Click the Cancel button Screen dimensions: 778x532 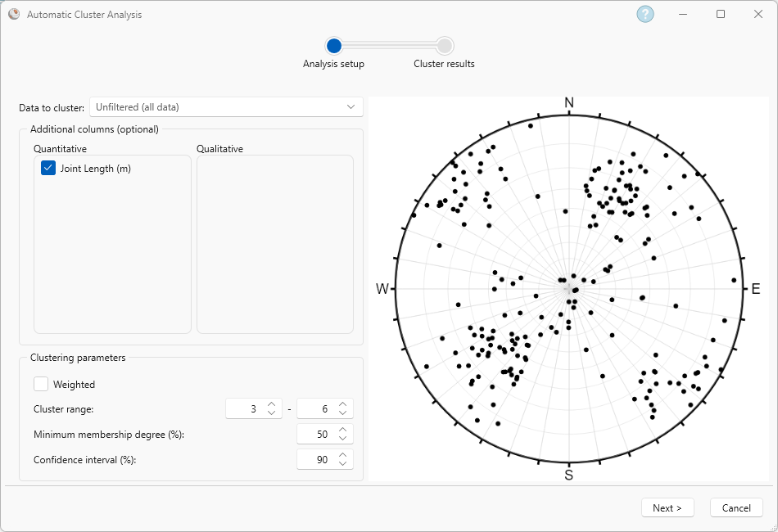pos(736,507)
